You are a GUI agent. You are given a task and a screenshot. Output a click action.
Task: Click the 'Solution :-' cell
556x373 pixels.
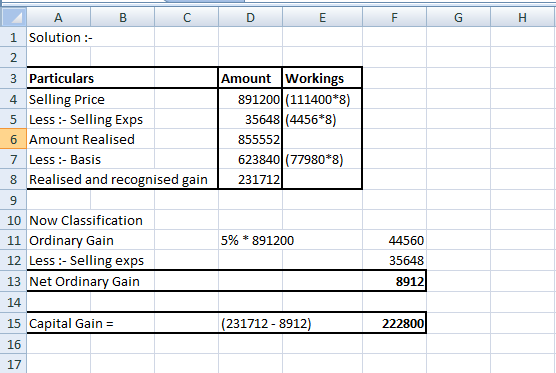tap(59, 37)
